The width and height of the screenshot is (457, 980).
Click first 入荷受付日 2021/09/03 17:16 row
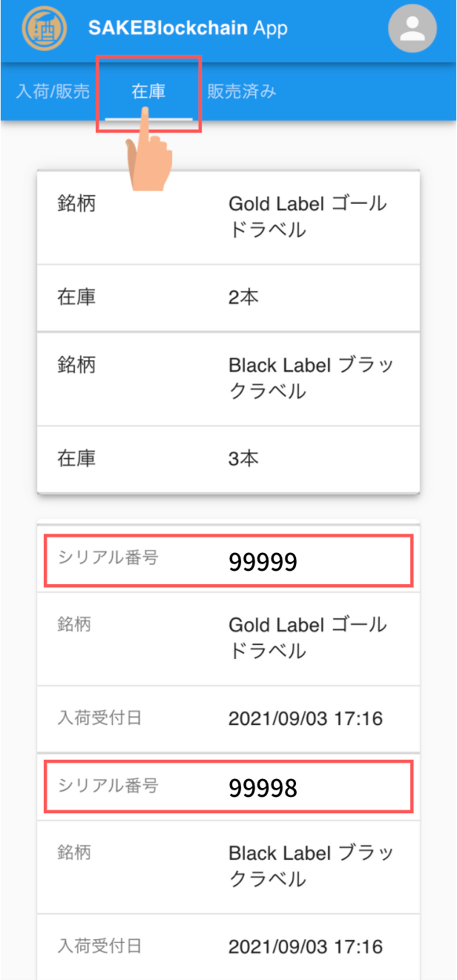tap(228, 718)
